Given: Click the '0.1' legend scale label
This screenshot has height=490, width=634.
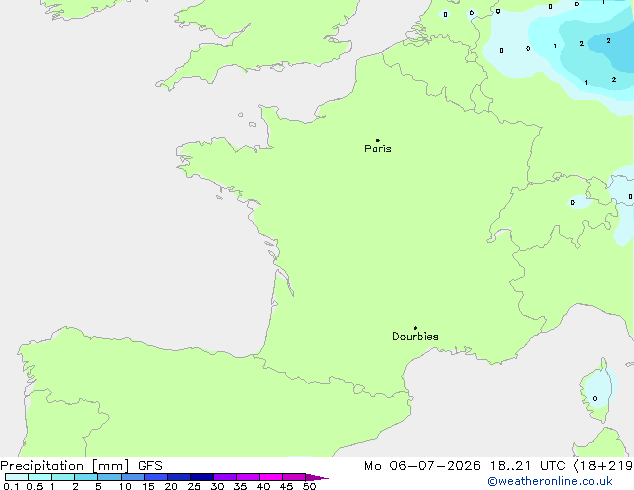Looking at the screenshot, I should [11, 486].
